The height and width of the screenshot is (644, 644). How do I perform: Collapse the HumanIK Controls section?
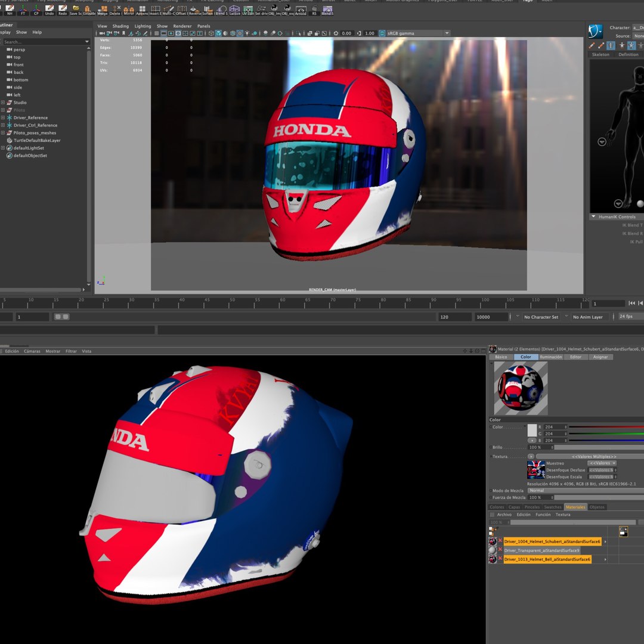(593, 216)
